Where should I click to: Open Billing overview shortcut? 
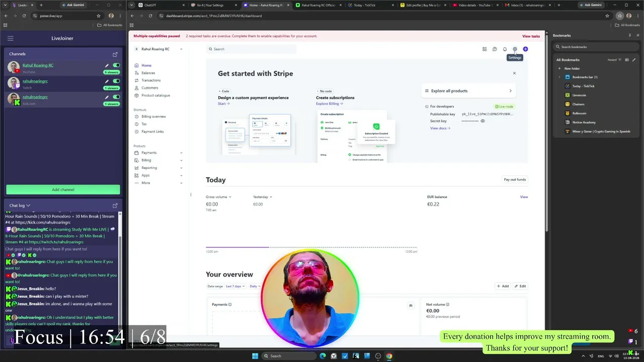[153, 117]
